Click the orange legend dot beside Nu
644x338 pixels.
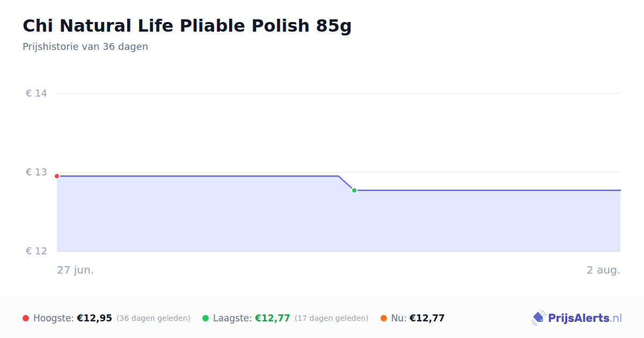click(x=384, y=318)
